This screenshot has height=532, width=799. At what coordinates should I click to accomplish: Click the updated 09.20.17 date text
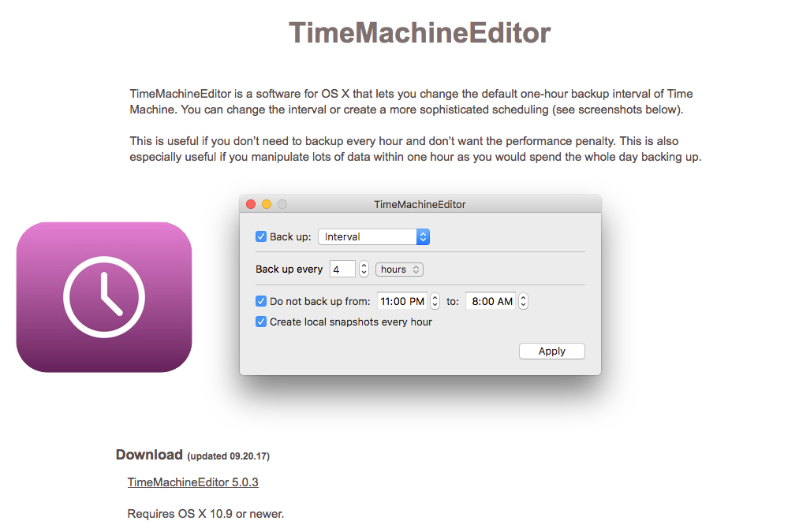pyautogui.click(x=228, y=456)
